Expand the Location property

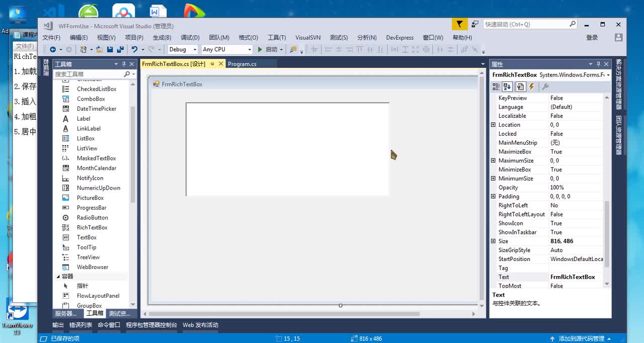pos(493,125)
